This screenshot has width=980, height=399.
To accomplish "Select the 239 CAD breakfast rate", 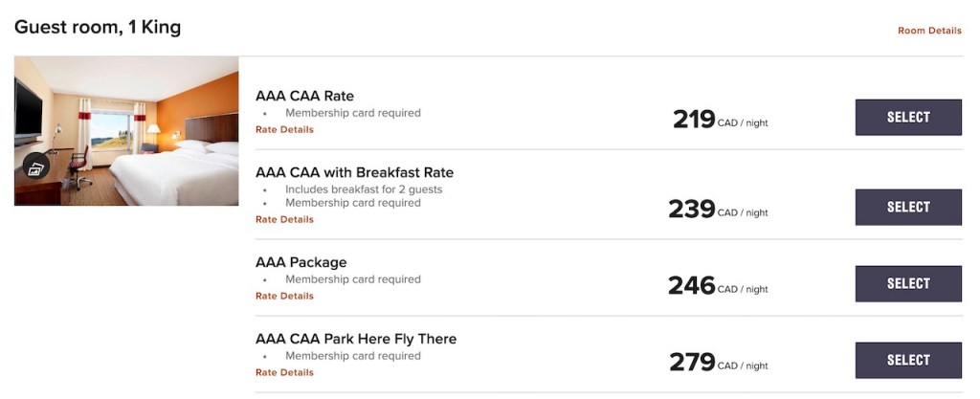I will pos(907,207).
